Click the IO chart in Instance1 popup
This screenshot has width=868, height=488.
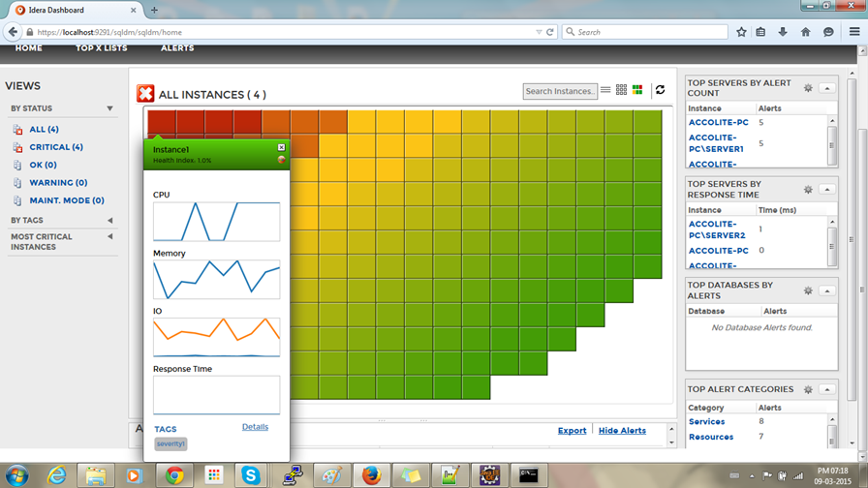(x=216, y=337)
